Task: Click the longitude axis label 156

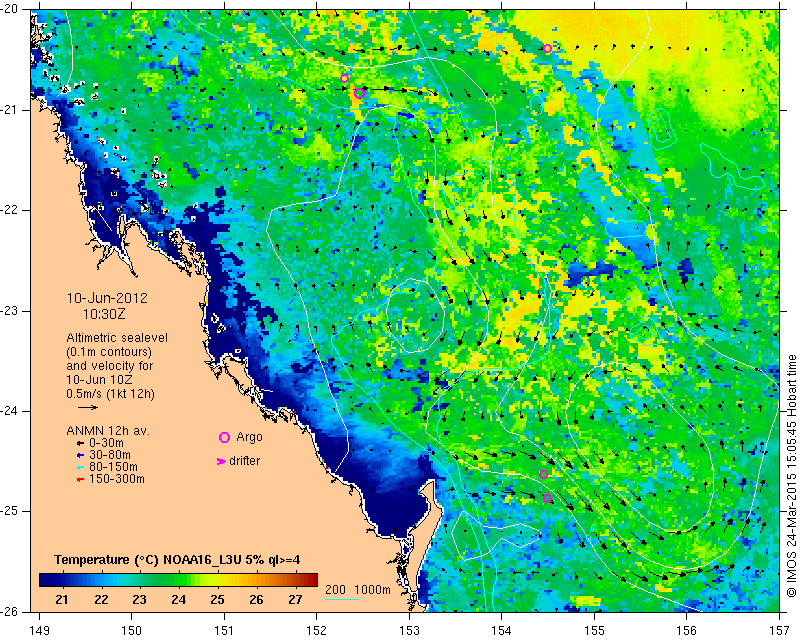Action: point(687,631)
